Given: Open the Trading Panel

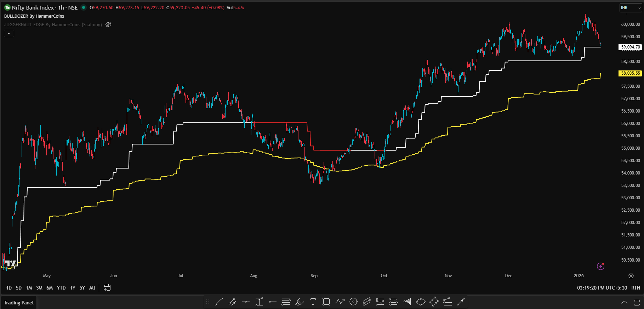Looking at the screenshot, I should (x=19, y=303).
